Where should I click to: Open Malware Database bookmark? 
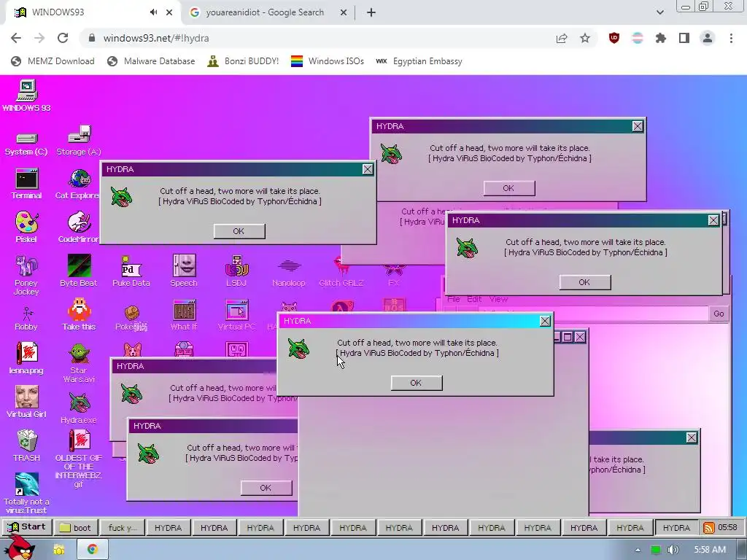coord(151,61)
